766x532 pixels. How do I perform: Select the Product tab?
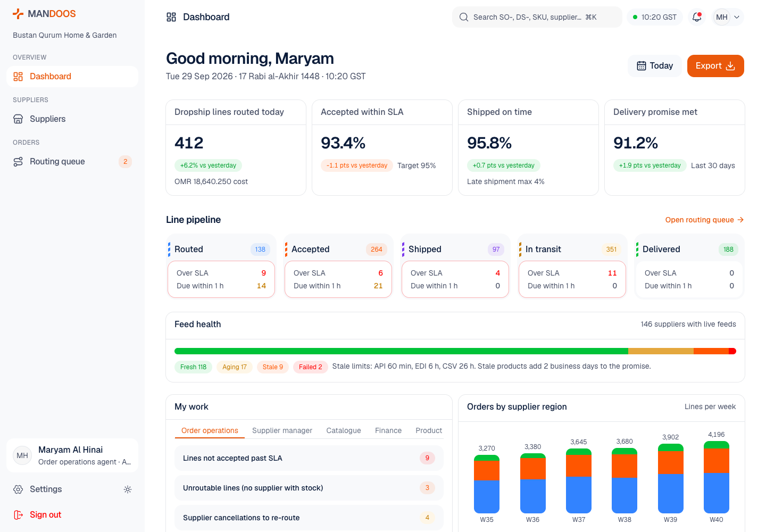tap(429, 430)
